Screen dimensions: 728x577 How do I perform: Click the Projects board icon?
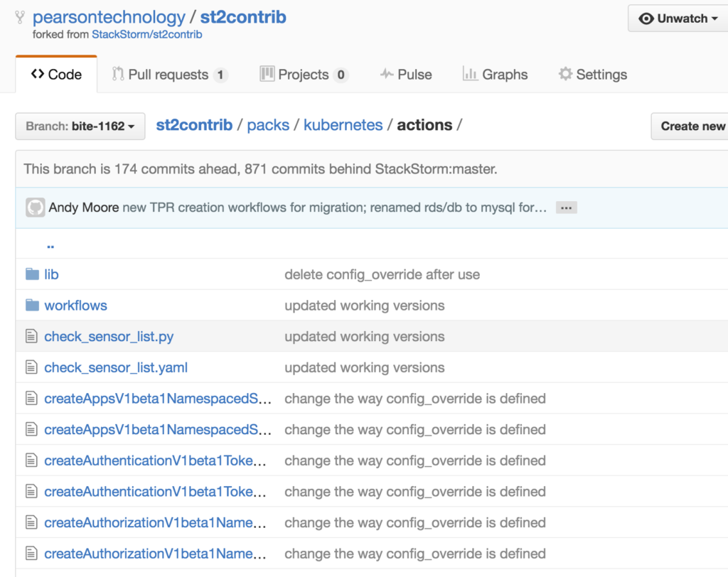267,74
